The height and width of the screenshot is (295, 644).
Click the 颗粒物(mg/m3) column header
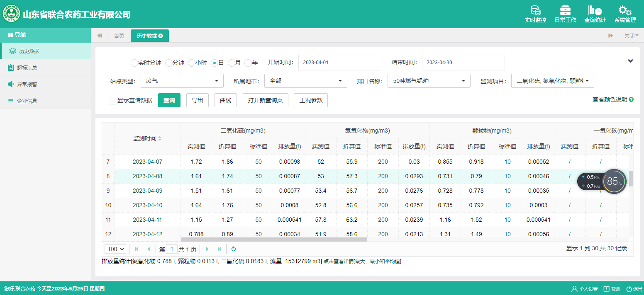(x=492, y=131)
